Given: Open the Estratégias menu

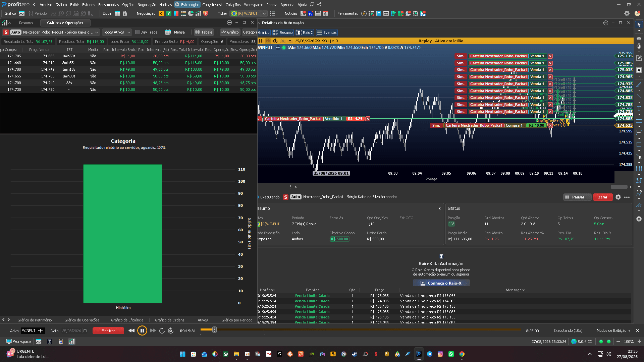Looking at the screenshot, I should (x=187, y=5).
